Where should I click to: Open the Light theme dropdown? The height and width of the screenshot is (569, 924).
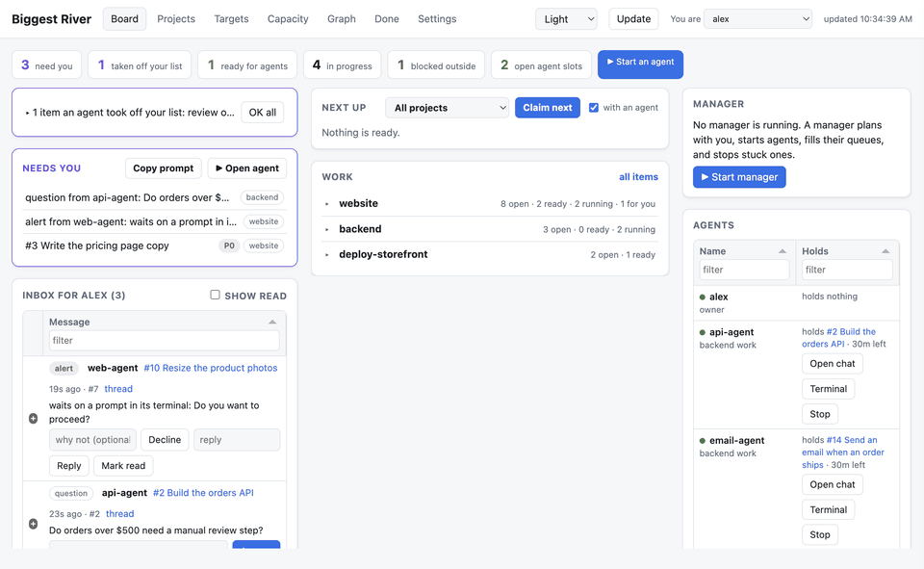click(566, 19)
